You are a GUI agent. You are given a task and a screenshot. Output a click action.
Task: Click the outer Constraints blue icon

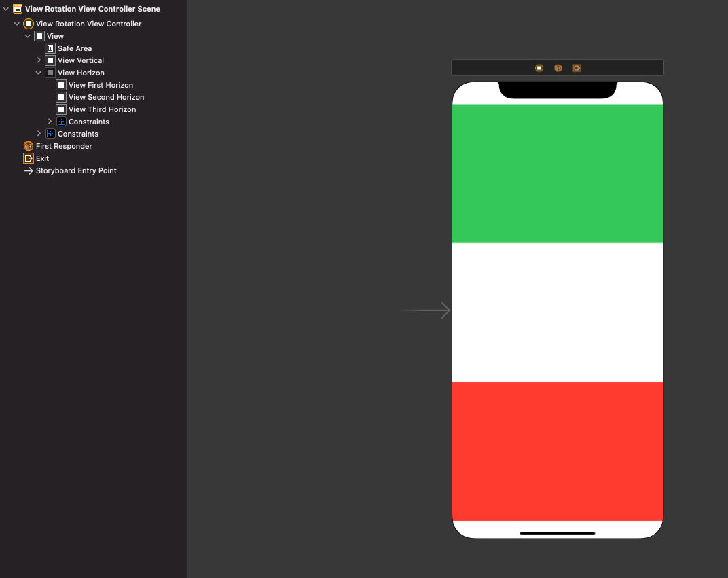point(51,134)
